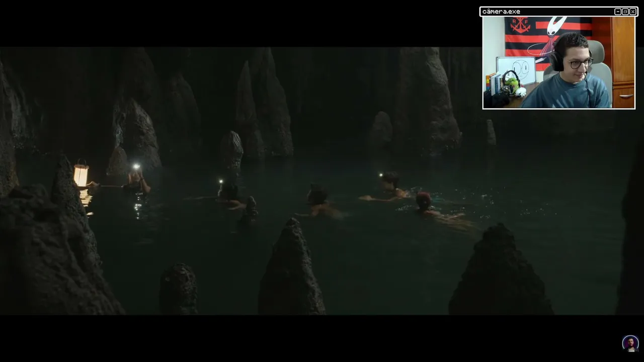
Task: Maximize the câmera.exe overlay window
Action: pyautogui.click(x=625, y=12)
